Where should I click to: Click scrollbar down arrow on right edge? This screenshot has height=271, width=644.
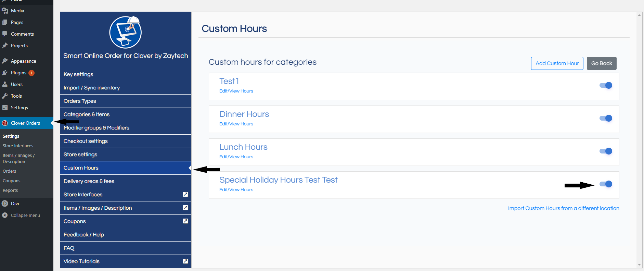(x=639, y=265)
